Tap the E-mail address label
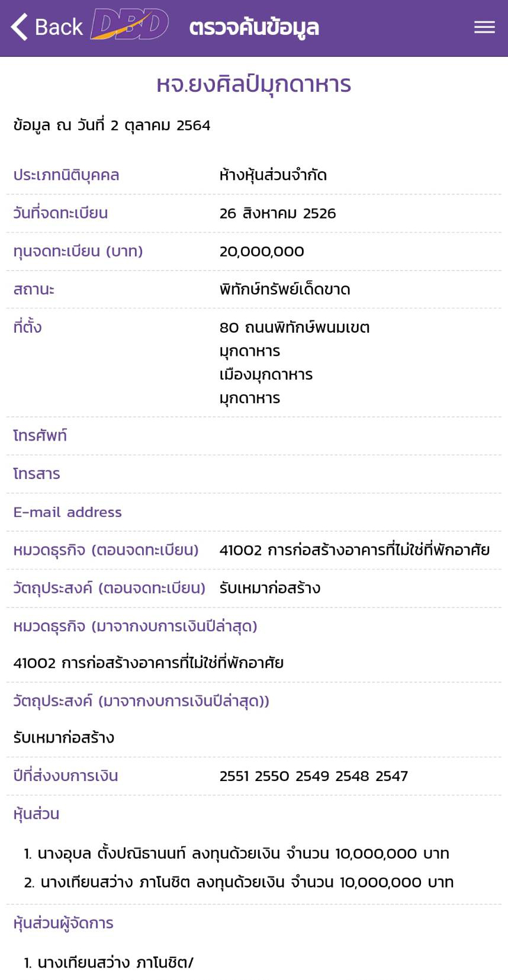This screenshot has height=980, width=508. (x=67, y=512)
